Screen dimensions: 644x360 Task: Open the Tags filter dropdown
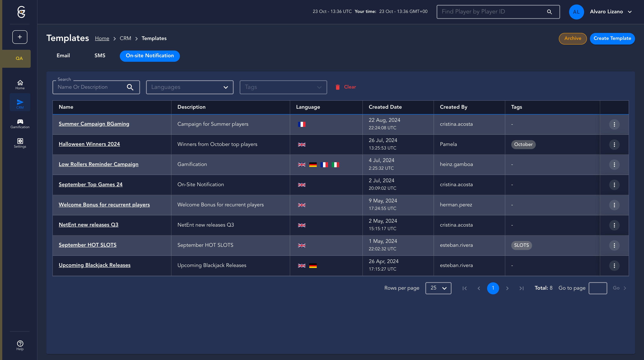pyautogui.click(x=283, y=87)
